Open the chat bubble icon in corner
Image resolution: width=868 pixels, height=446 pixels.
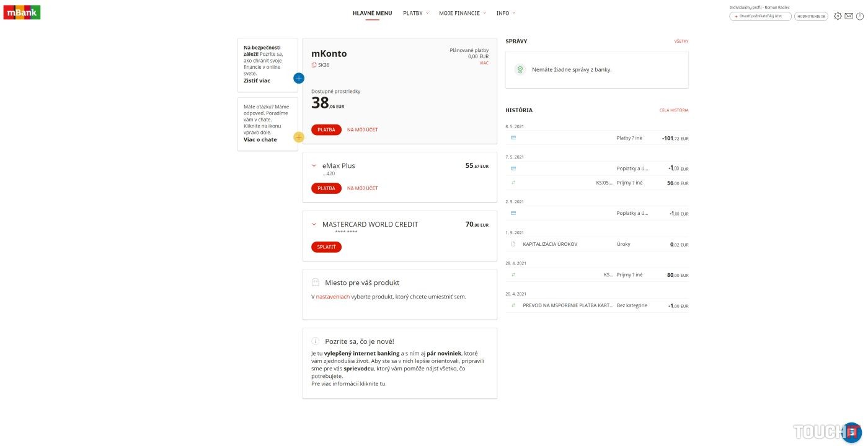tap(852, 432)
